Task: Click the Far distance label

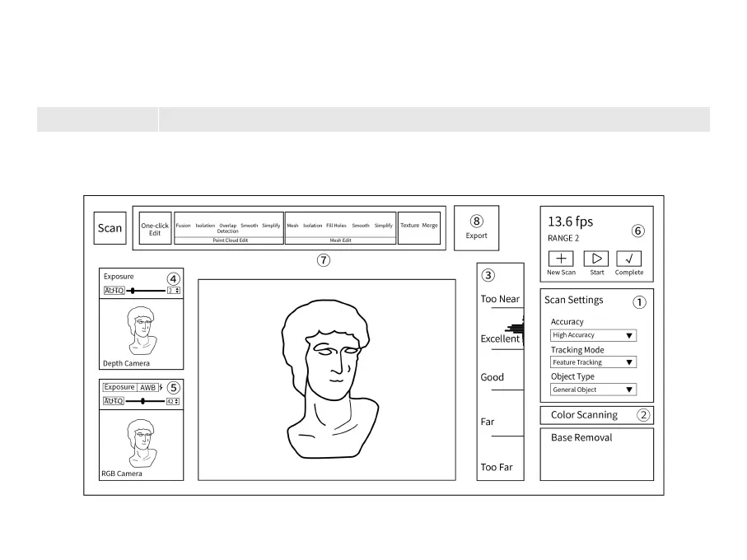Action: click(x=488, y=422)
